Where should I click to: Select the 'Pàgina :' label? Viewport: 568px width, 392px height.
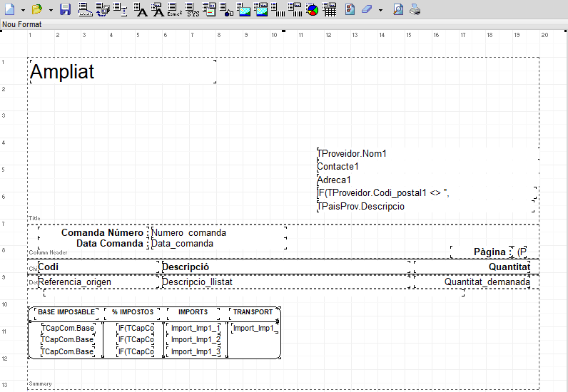click(481, 252)
